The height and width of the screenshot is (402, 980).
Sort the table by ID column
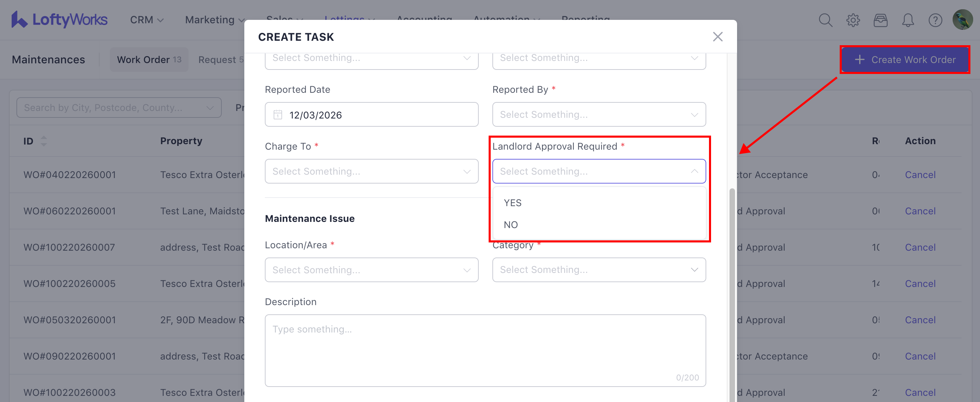[44, 141]
